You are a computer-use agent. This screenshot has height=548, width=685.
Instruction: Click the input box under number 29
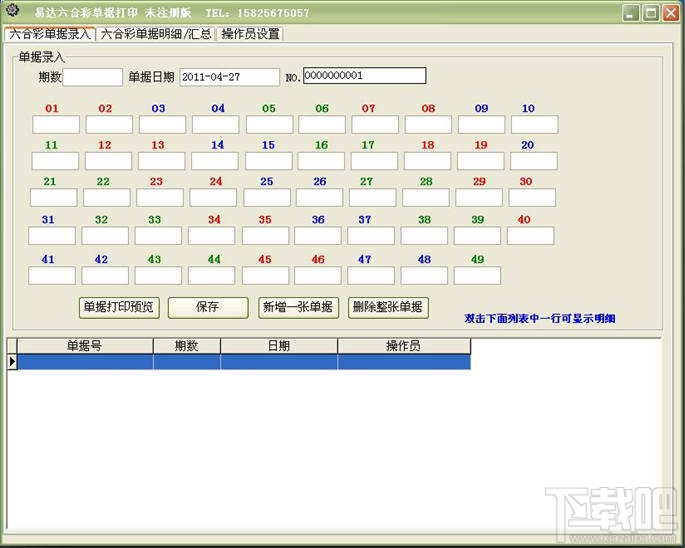(479, 198)
